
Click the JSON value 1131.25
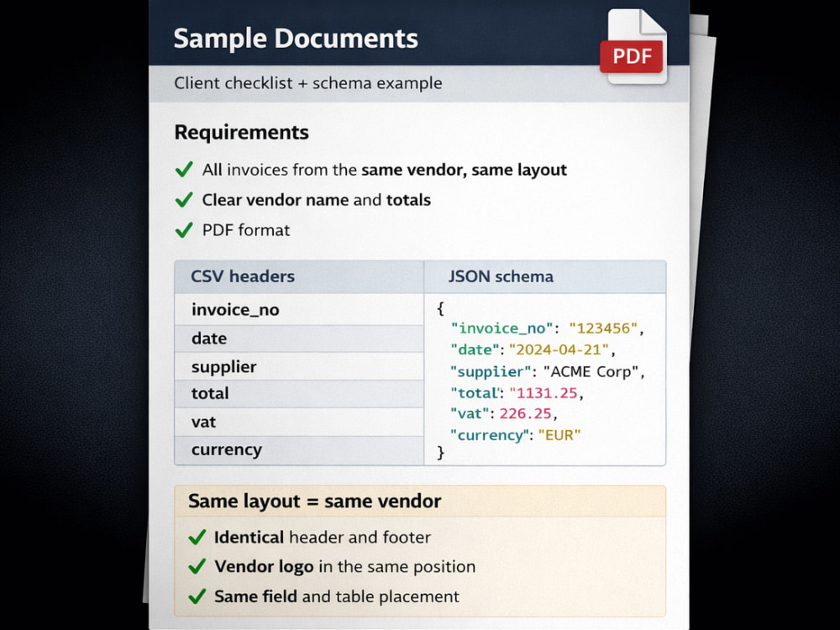tap(543, 393)
